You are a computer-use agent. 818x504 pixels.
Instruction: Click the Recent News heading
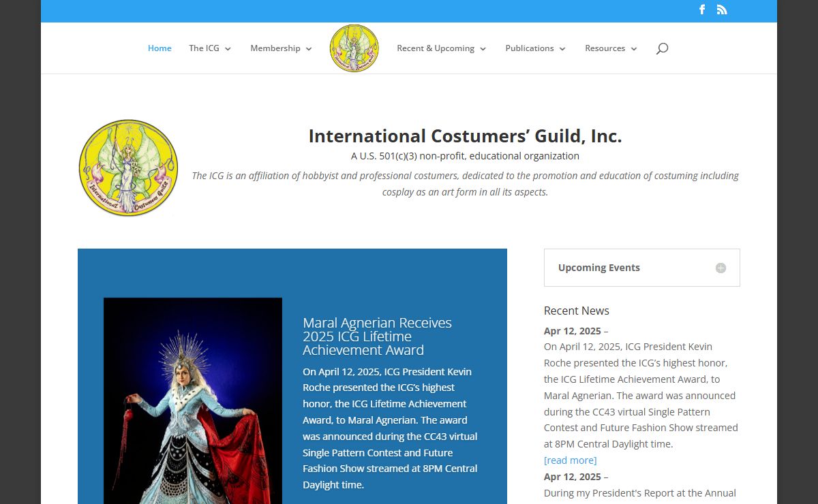(577, 311)
